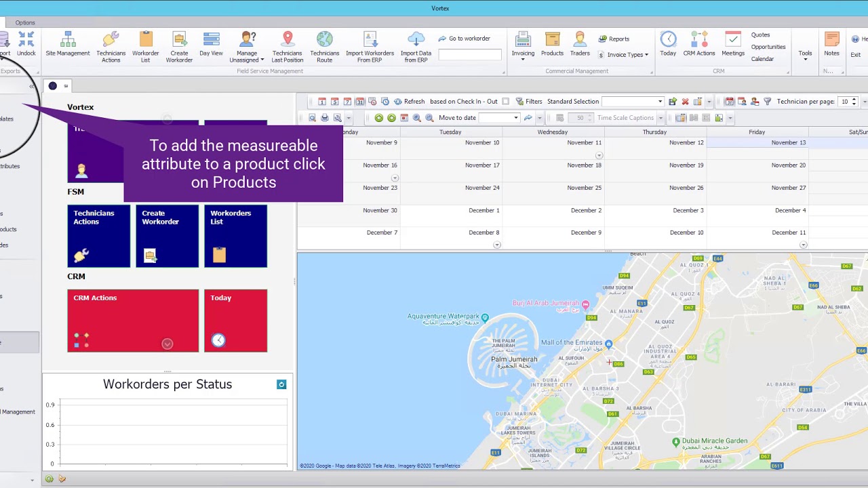Open the Create Workorder FSM tile
The image size is (868, 488).
(167, 236)
